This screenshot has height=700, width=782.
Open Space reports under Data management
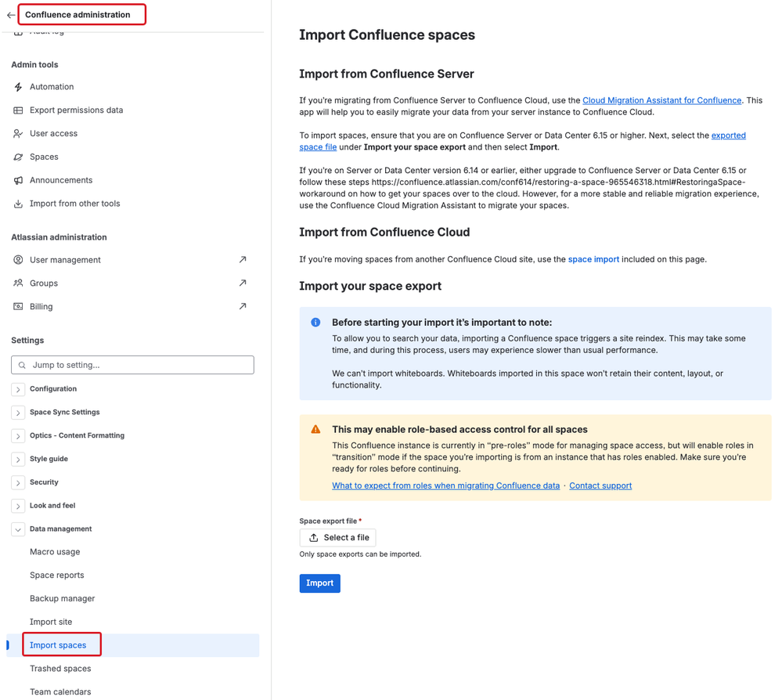point(57,576)
